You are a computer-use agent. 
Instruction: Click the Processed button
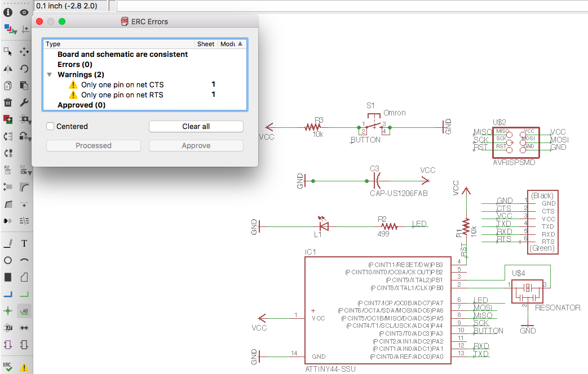pos(94,146)
